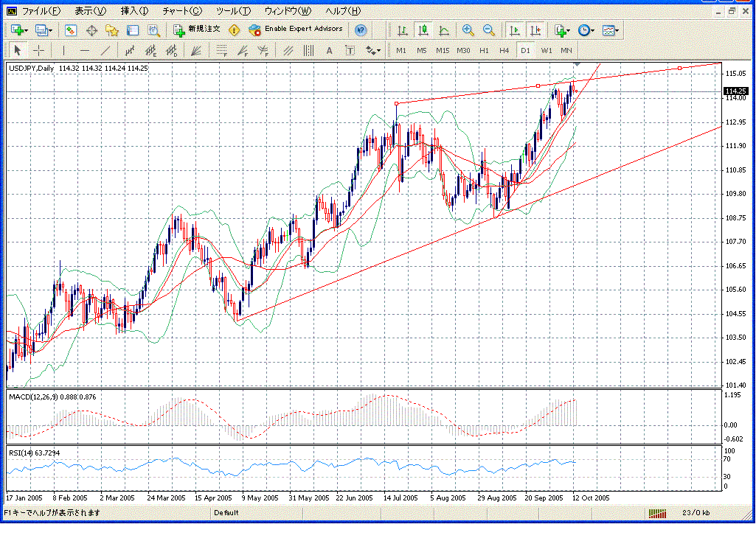Click the zoom out magnifier icon
Viewport: 756px width, 541px height.
(488, 30)
